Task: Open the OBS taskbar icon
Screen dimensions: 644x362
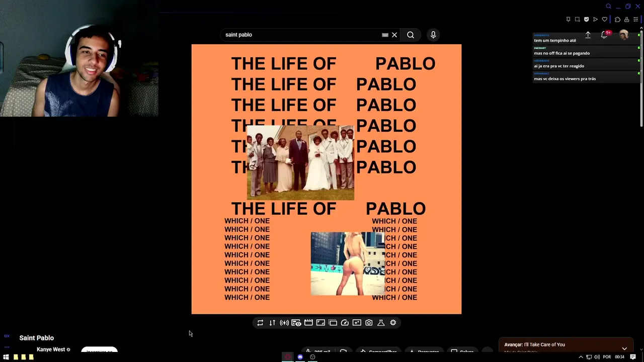Action: 312,357
